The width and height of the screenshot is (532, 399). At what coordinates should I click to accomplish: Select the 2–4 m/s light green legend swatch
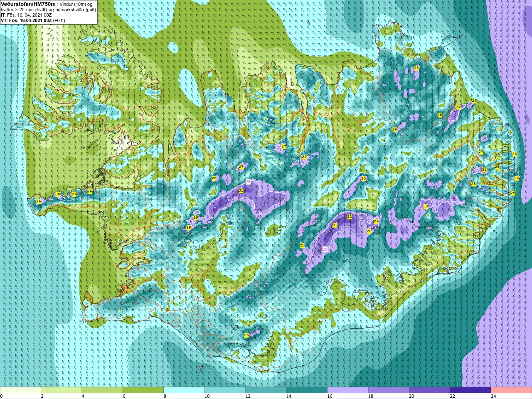62,390
